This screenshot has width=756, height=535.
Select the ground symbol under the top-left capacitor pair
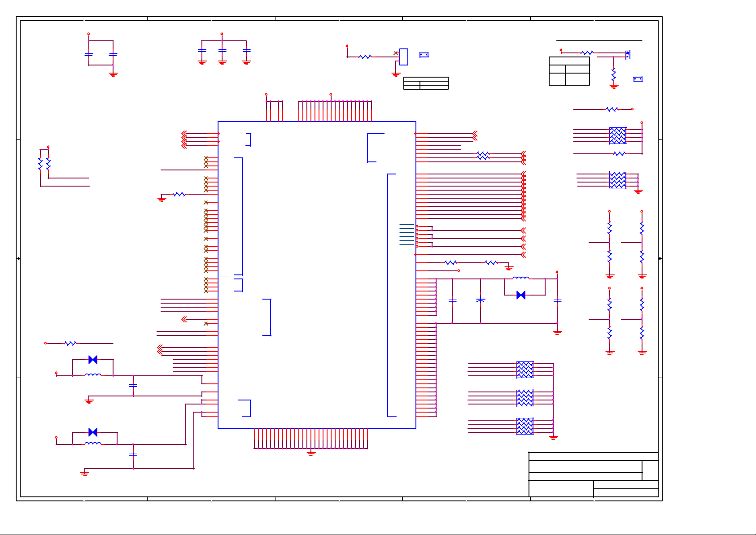[113, 74]
